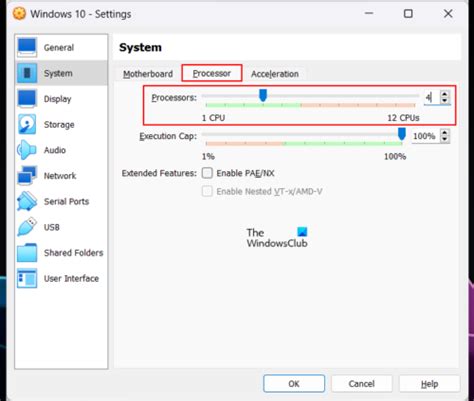Open the Serial Ports icon
Viewport: 474px width, 401px height.
pyautogui.click(x=27, y=201)
